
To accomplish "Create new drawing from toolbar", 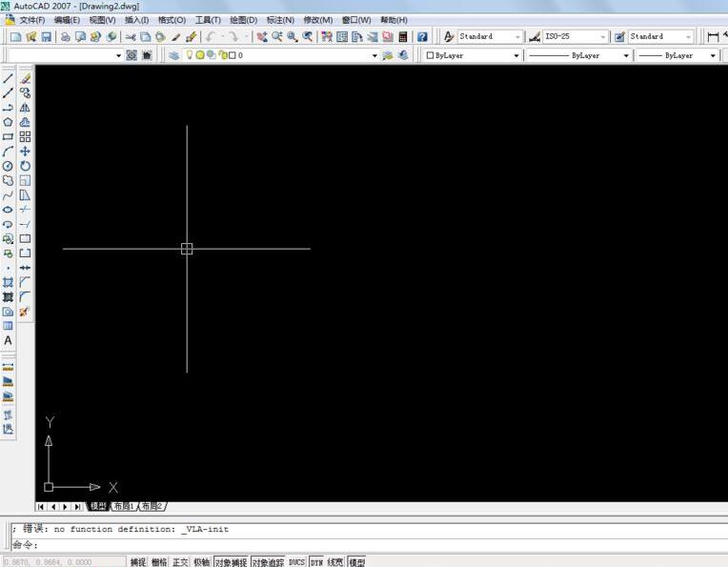I will click(x=16, y=36).
